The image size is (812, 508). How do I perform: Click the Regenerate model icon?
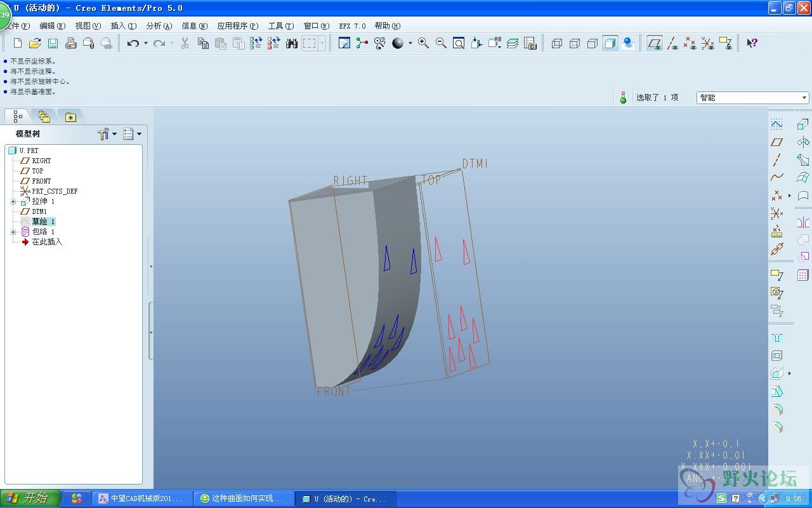click(x=256, y=43)
